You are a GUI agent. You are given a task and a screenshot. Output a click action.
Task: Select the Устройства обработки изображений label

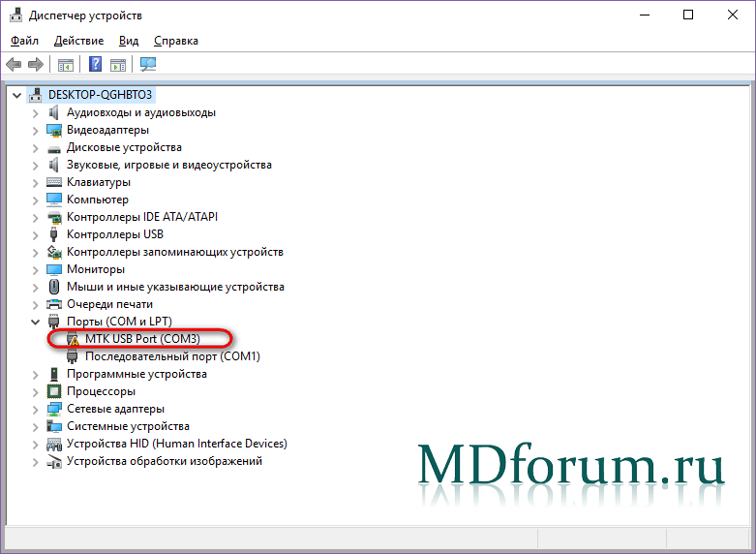click(x=165, y=461)
